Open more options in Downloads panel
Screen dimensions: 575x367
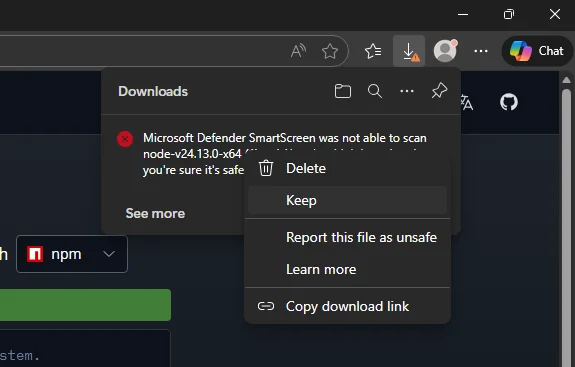pyautogui.click(x=407, y=91)
